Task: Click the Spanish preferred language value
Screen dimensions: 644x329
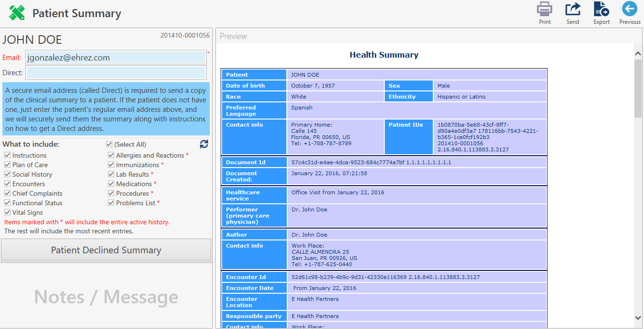Action: (302, 108)
